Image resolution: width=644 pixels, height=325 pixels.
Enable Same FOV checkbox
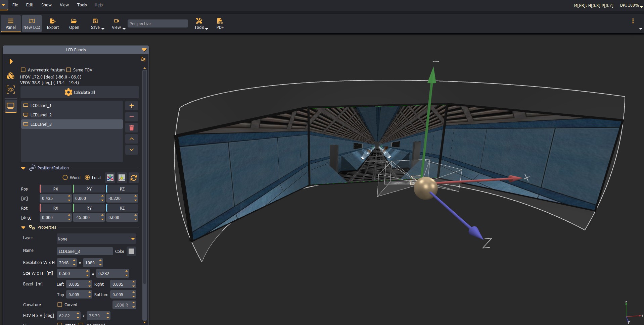click(x=68, y=70)
